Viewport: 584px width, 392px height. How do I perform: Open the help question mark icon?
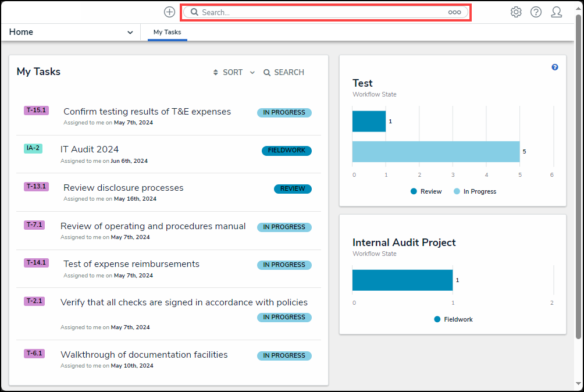(536, 12)
